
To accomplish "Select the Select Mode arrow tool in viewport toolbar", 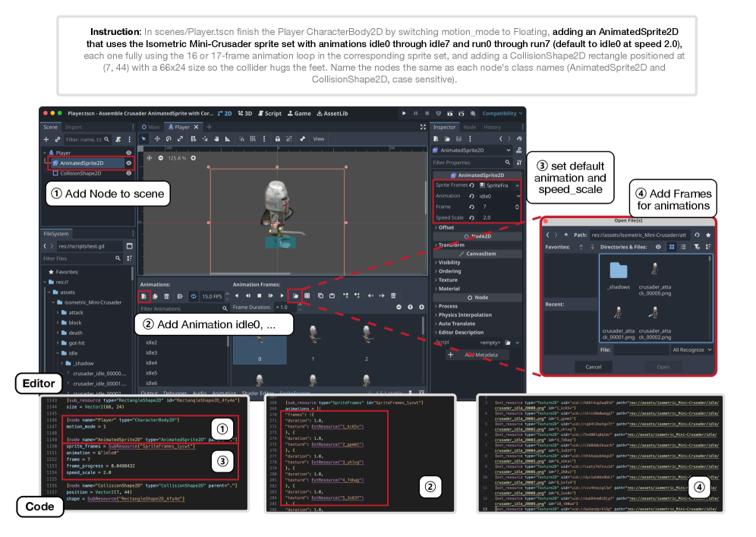I will click(143, 139).
